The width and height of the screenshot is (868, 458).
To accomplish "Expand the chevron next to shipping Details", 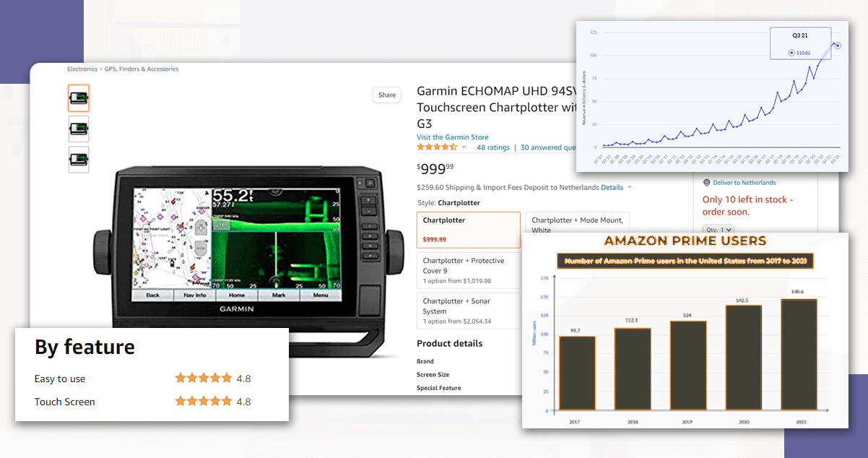I will [630, 187].
